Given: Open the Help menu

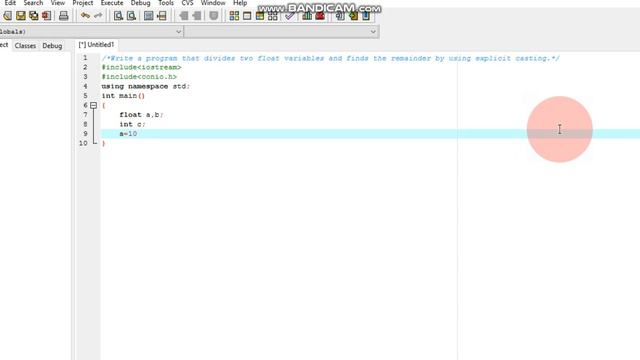Looking at the screenshot, I should [x=240, y=3].
